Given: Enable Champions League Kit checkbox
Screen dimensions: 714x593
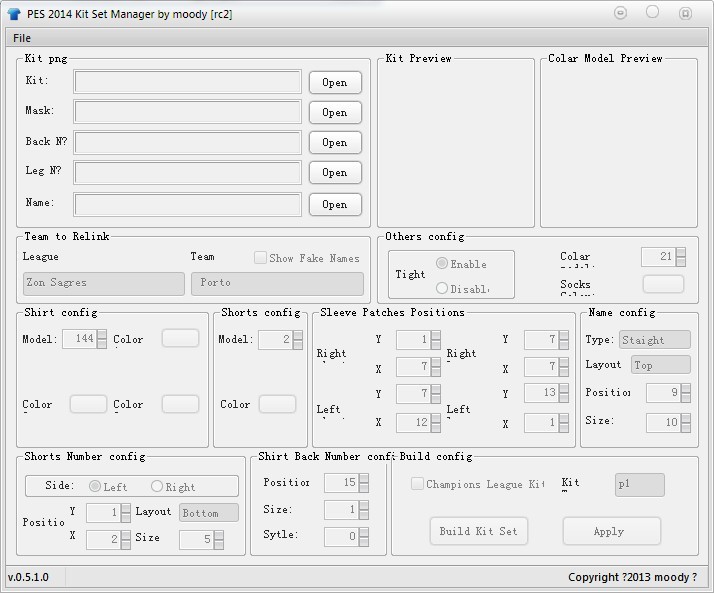Looking at the screenshot, I should 417,483.
